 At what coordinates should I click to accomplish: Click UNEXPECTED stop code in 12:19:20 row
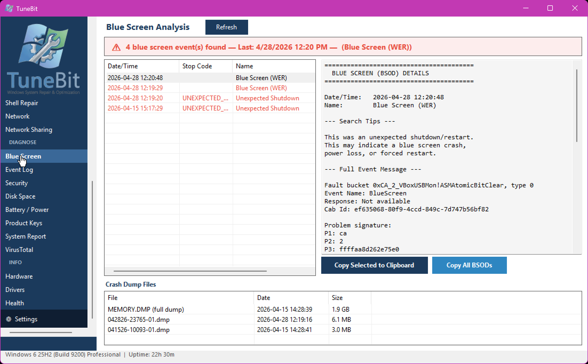(x=205, y=98)
